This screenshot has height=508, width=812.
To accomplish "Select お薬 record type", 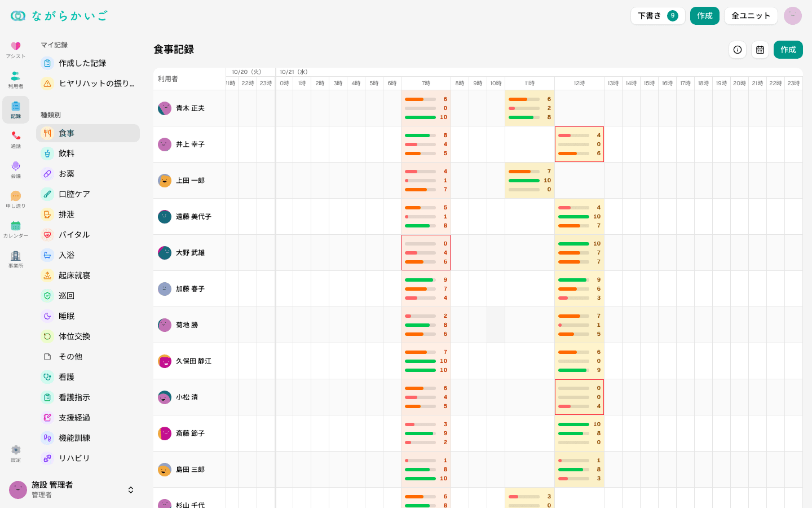I will [88, 174].
